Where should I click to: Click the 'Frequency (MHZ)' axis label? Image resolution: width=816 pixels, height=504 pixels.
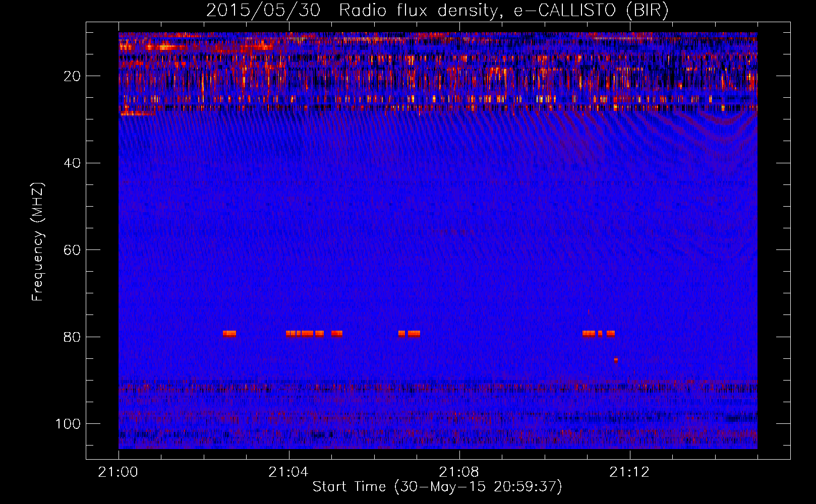tap(38, 242)
